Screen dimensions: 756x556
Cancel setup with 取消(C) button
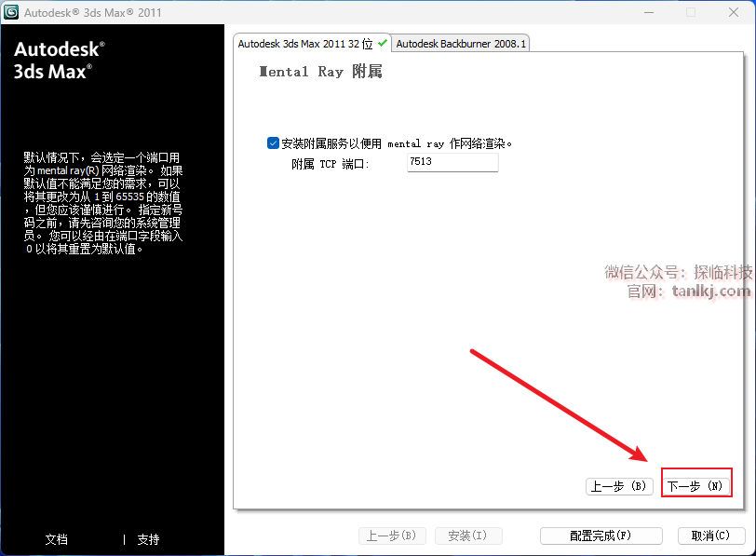710,536
